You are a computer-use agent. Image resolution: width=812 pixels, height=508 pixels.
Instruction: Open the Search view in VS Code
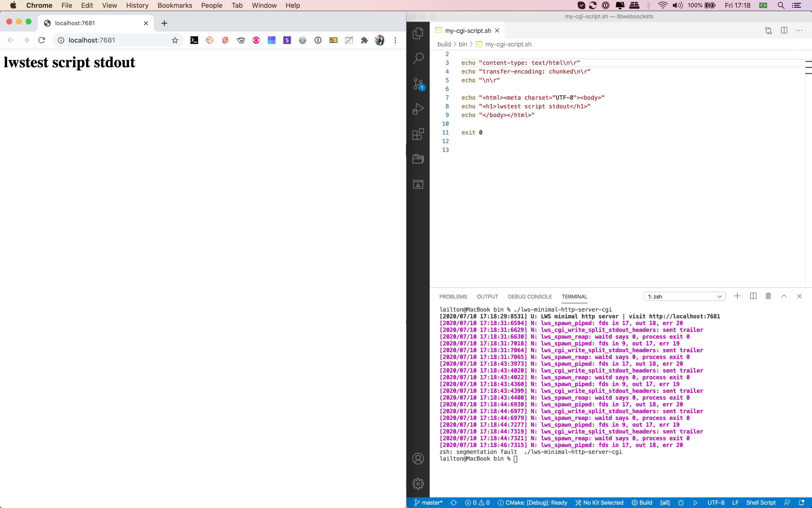tap(418, 59)
